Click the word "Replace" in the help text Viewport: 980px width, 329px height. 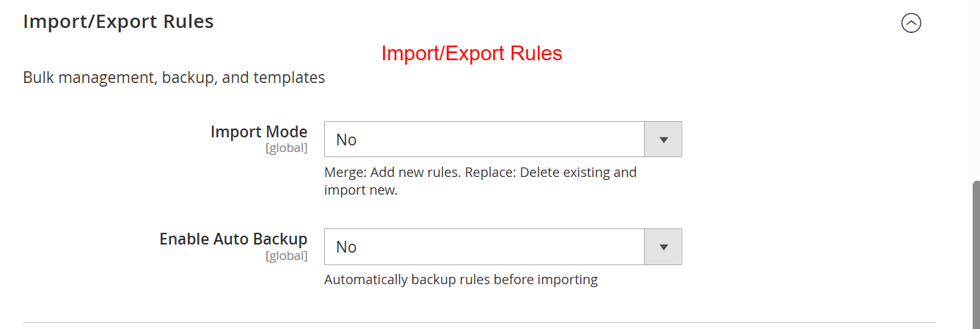pos(489,173)
